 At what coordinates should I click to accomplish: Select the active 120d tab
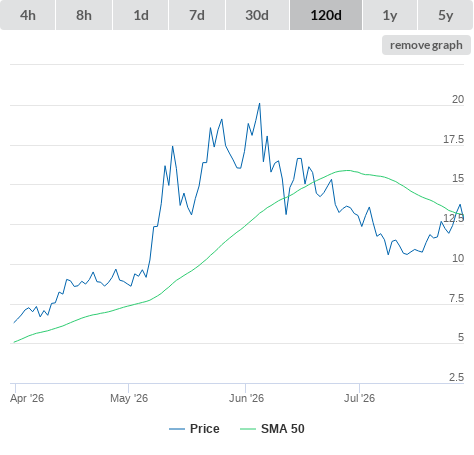click(326, 15)
